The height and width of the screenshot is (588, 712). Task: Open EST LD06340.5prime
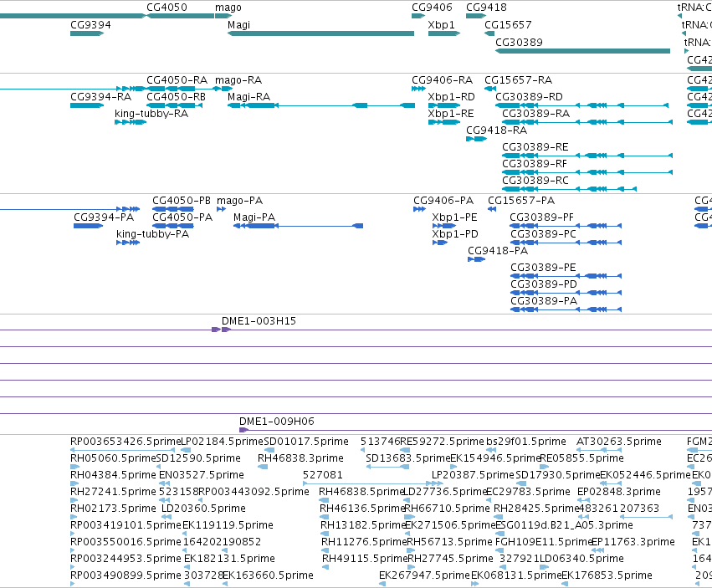click(581, 559)
